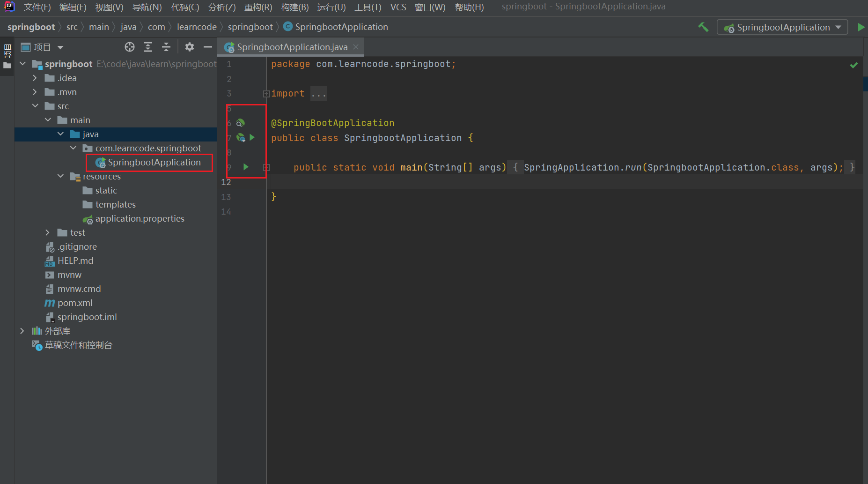
Task: Select the static folder
Action: pos(100,190)
